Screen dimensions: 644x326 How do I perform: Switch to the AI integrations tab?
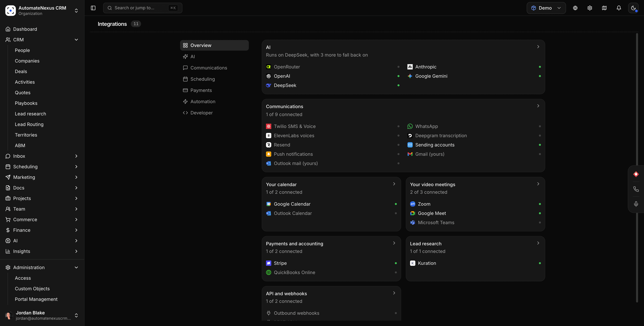pyautogui.click(x=214, y=57)
